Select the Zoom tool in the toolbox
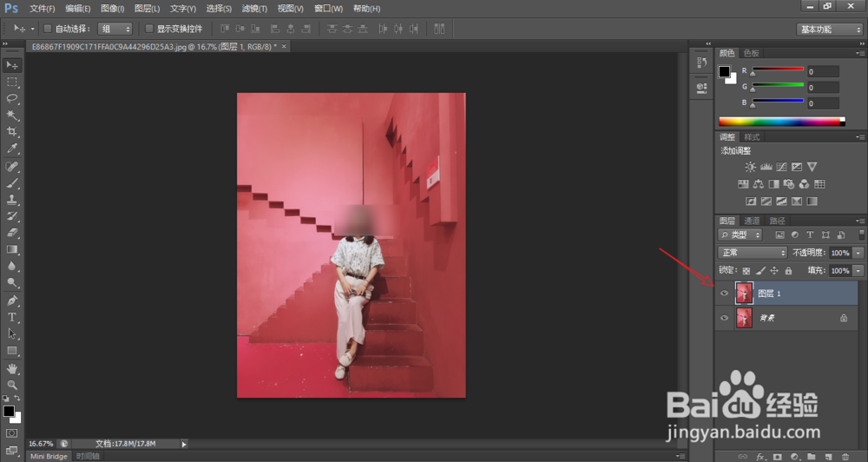 (11, 385)
